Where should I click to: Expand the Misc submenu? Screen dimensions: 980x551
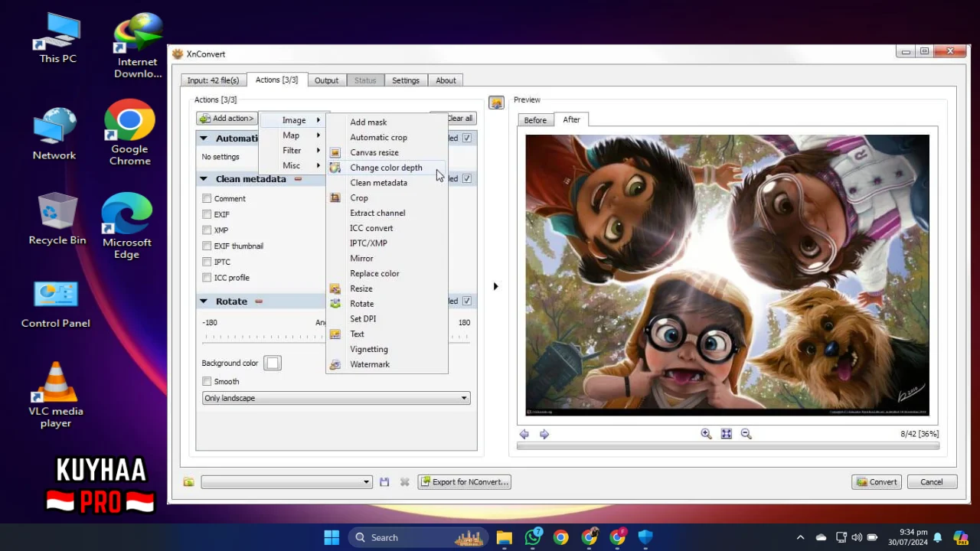[292, 165]
